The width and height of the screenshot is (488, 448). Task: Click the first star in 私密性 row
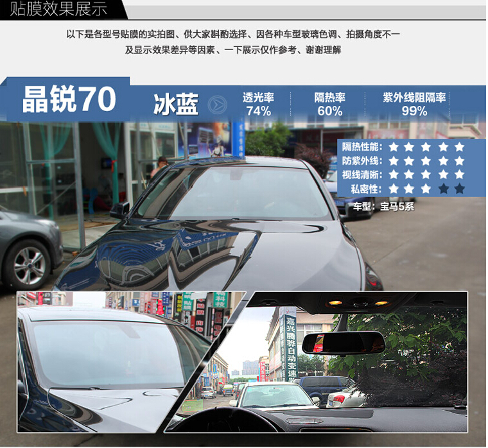pyautogui.click(x=393, y=189)
